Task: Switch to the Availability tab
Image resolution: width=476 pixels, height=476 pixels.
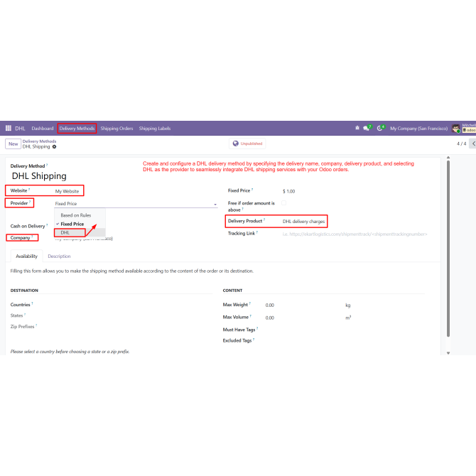Action: point(27,256)
